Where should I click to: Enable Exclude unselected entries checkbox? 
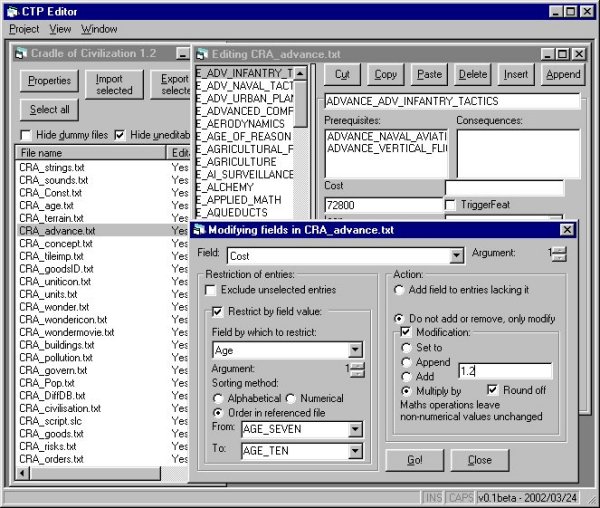(211, 290)
